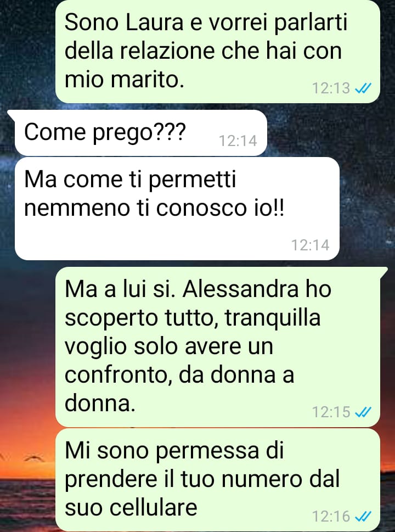Tap the sunset wallpaper left of the last message
Image resolution: width=395 pixels, height=532 pixels.
(x=27, y=492)
